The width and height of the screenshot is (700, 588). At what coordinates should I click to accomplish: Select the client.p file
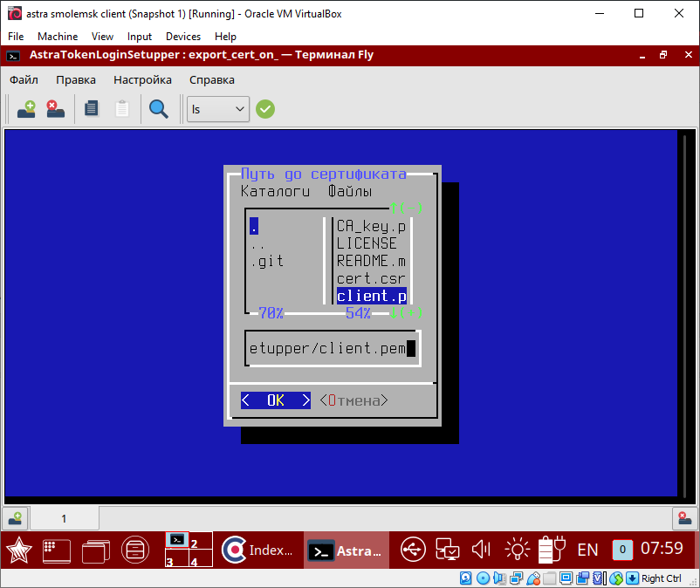pos(372,296)
